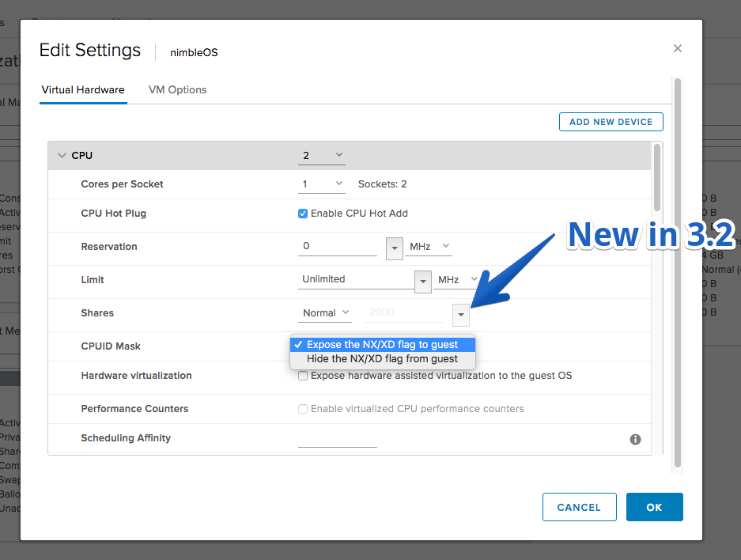The image size is (741, 560).
Task: Click the Limit row label
Action: pos(93,280)
